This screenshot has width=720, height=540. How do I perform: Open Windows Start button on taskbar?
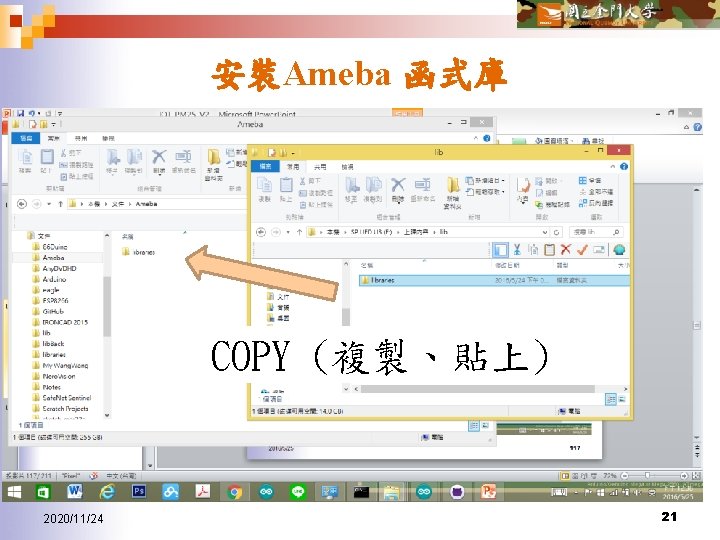(x=14, y=492)
